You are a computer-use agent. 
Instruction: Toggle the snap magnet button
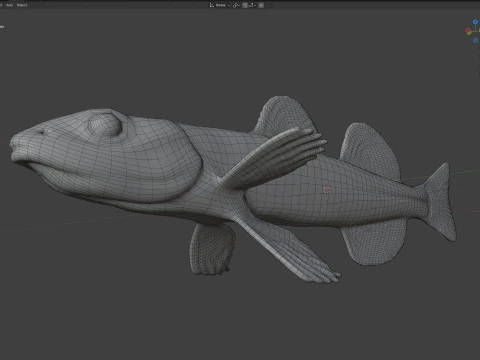pyautogui.click(x=245, y=5)
